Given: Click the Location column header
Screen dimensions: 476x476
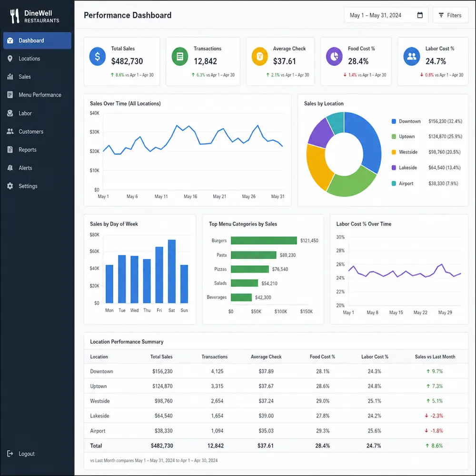Looking at the screenshot, I should tap(99, 357).
